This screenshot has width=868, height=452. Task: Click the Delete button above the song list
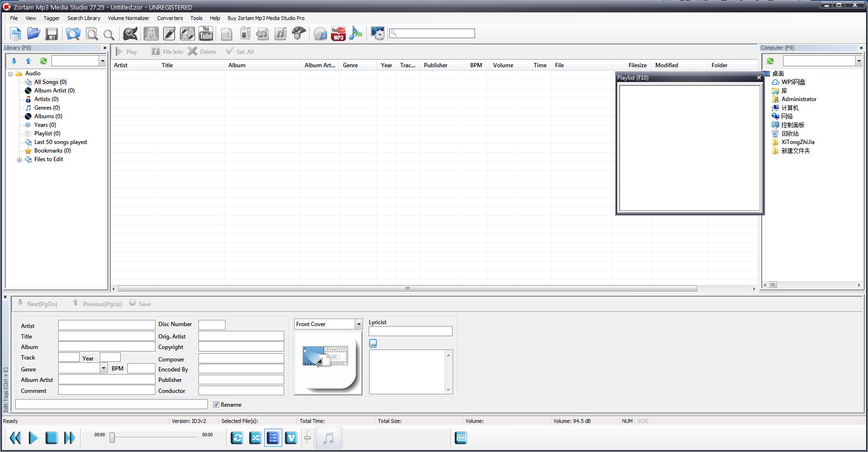click(202, 51)
